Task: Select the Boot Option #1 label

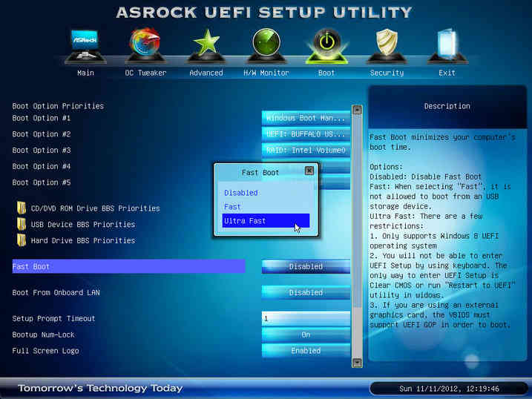Action: [x=42, y=118]
